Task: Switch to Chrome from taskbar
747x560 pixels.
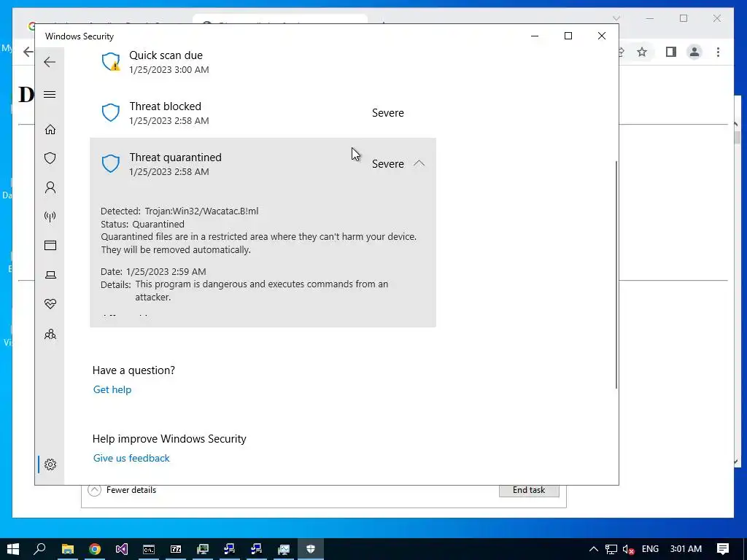Action: click(x=95, y=549)
